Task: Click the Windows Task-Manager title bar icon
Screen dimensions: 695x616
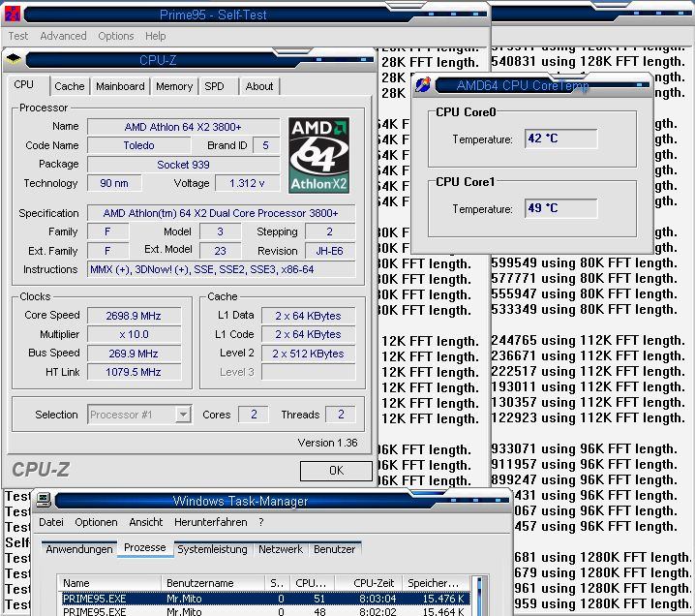Action: pos(44,501)
